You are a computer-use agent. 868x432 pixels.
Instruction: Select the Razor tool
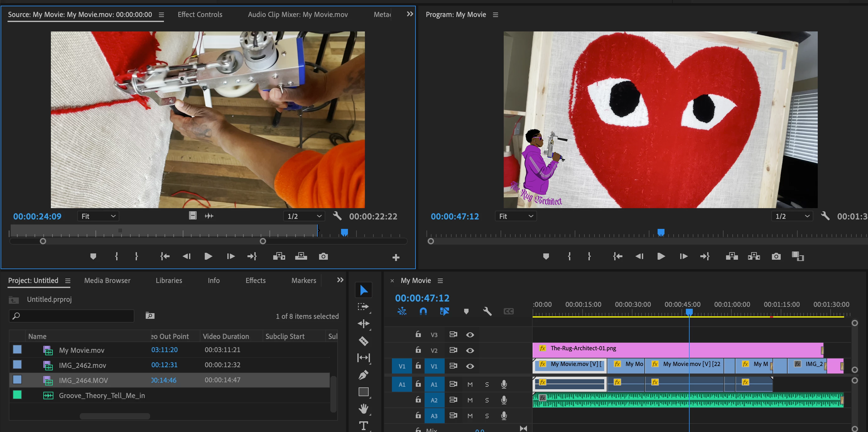click(364, 341)
